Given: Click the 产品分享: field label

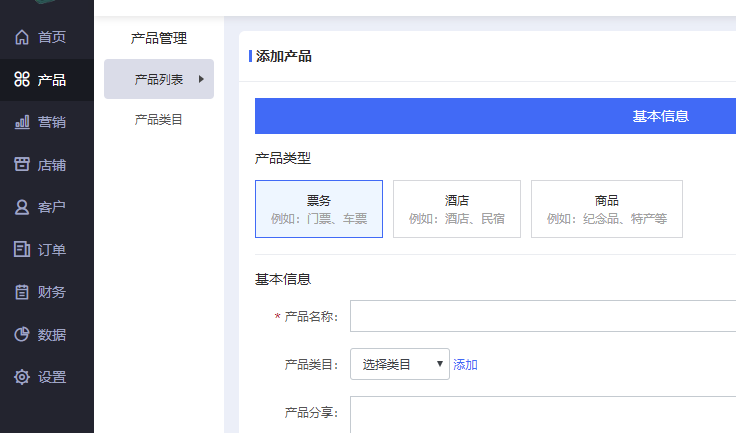Looking at the screenshot, I should pos(311,413).
